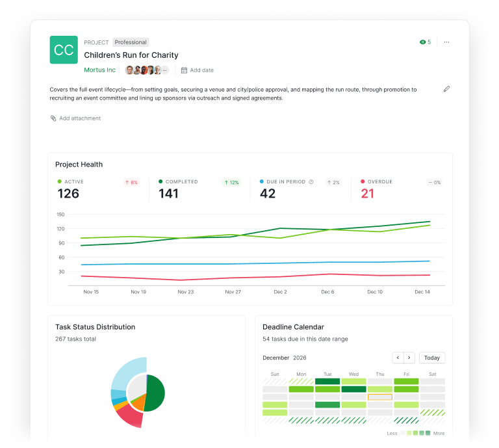Select the Active count 126
This screenshot has height=448, width=499.
[x=68, y=194]
